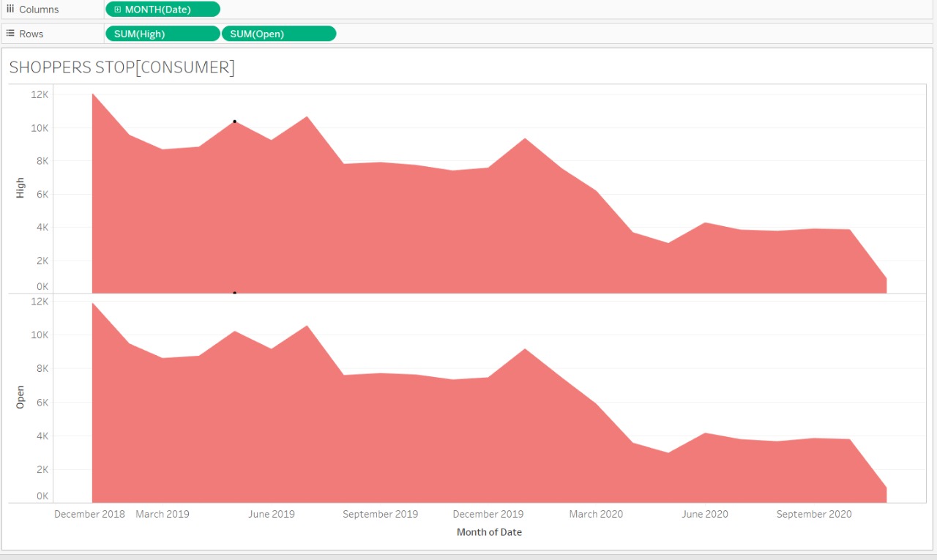Screen dimensions: 937x560
Task: Click the 12K tick on Open axis
Action: (40, 301)
